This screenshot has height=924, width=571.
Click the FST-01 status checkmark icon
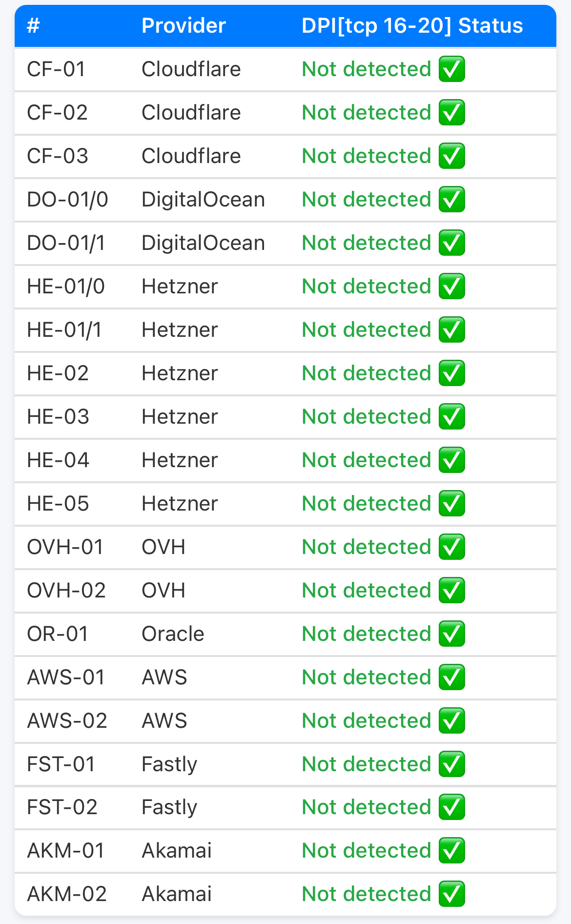(x=451, y=764)
